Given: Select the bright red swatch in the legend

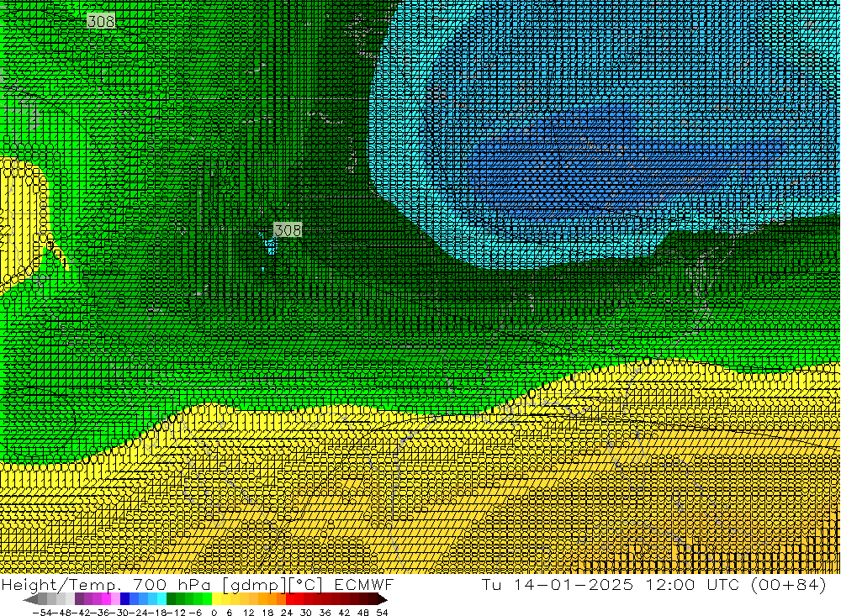Looking at the screenshot, I should pos(295,600).
